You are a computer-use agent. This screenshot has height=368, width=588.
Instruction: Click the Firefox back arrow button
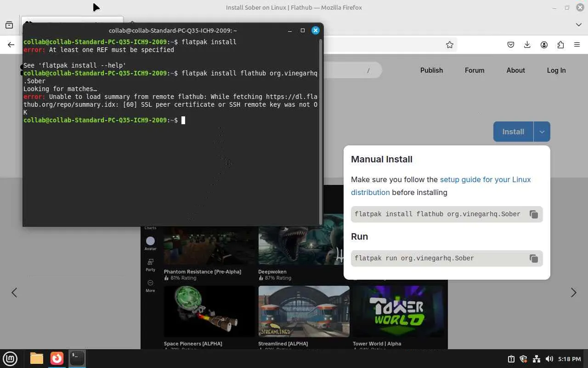pos(11,45)
